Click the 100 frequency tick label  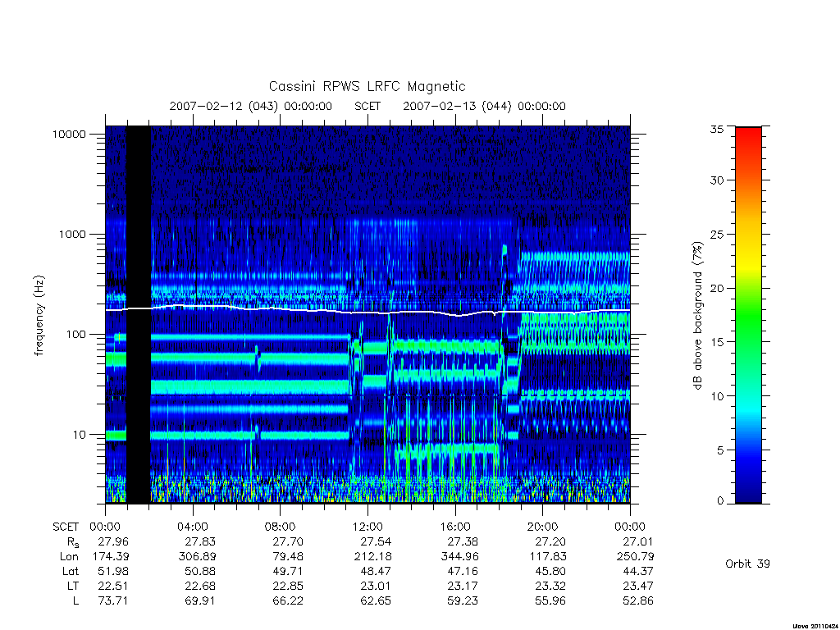pyautogui.click(x=75, y=335)
